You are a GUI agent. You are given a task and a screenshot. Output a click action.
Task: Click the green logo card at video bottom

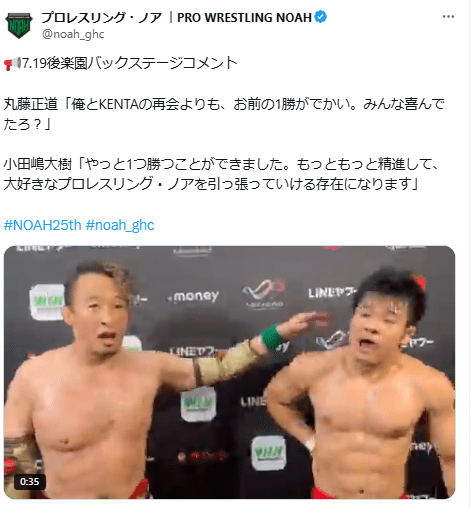pyautogui.click(x=269, y=453)
